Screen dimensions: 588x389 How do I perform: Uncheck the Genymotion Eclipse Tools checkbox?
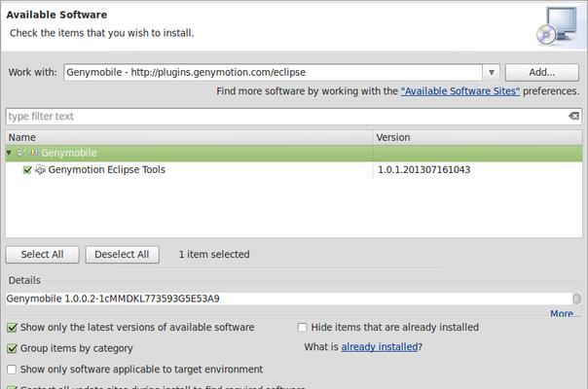[x=27, y=170]
